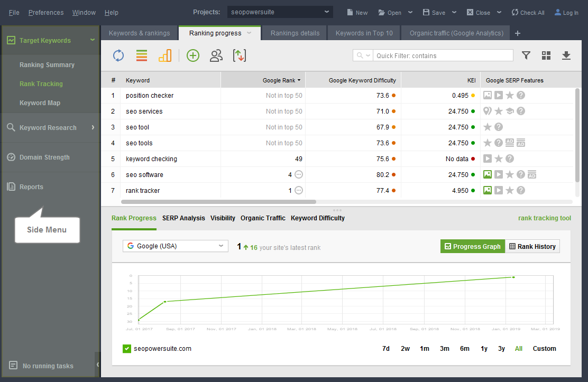Switch to Rank History view
The width and height of the screenshot is (588, 382).
[x=532, y=246]
